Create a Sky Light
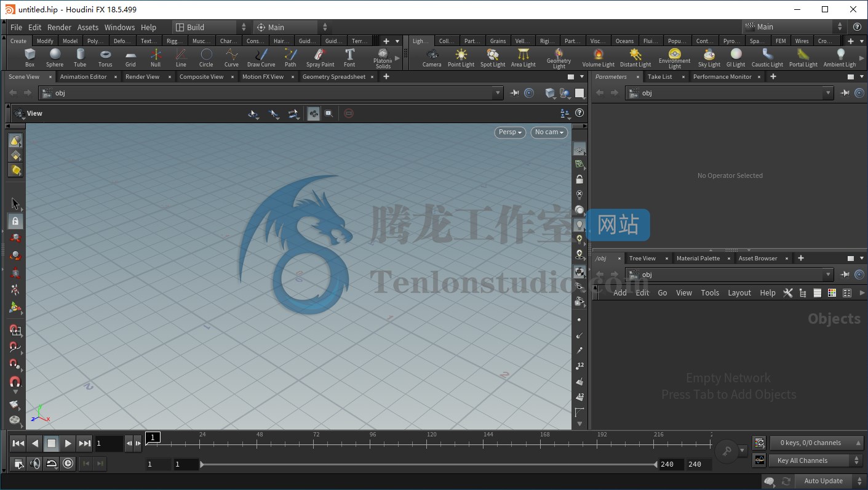Image resolution: width=868 pixels, height=490 pixels. tap(709, 57)
